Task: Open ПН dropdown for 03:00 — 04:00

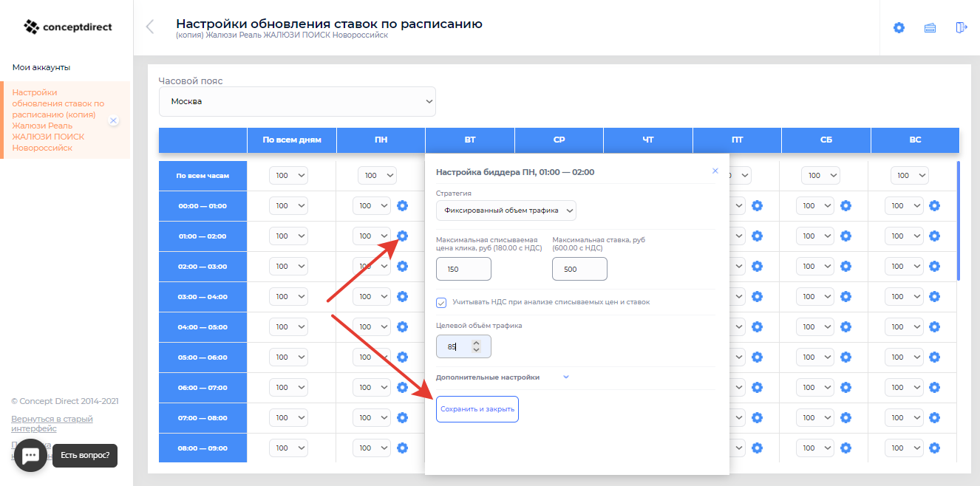Action: [372, 296]
